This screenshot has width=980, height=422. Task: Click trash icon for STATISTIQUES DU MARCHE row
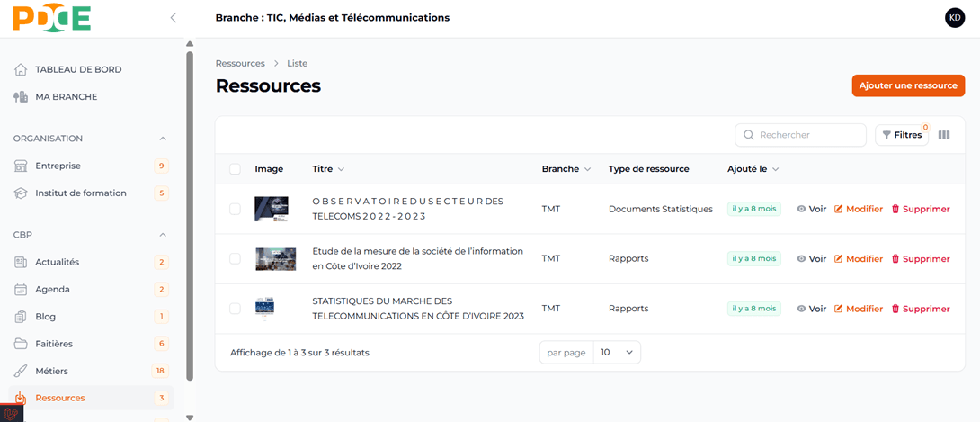895,309
